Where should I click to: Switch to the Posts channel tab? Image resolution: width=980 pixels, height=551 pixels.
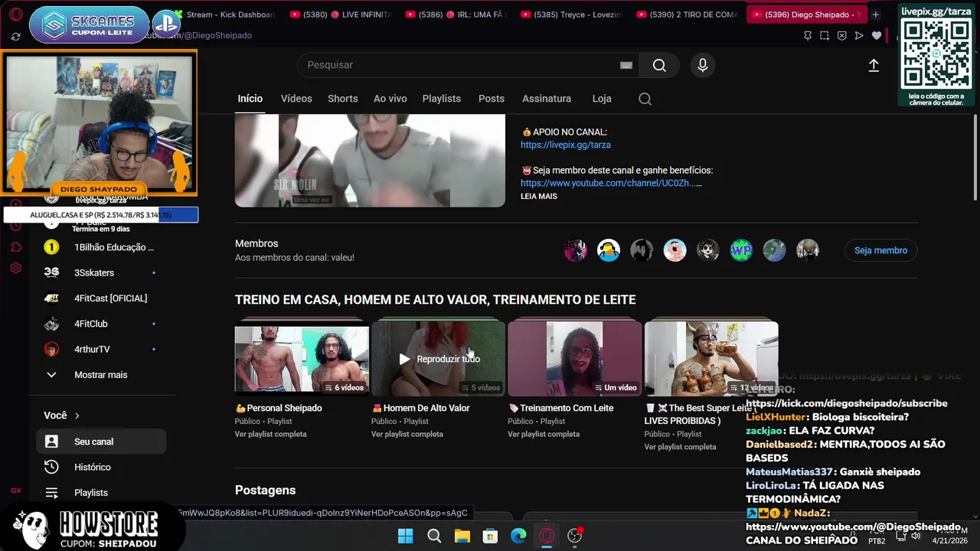492,99
